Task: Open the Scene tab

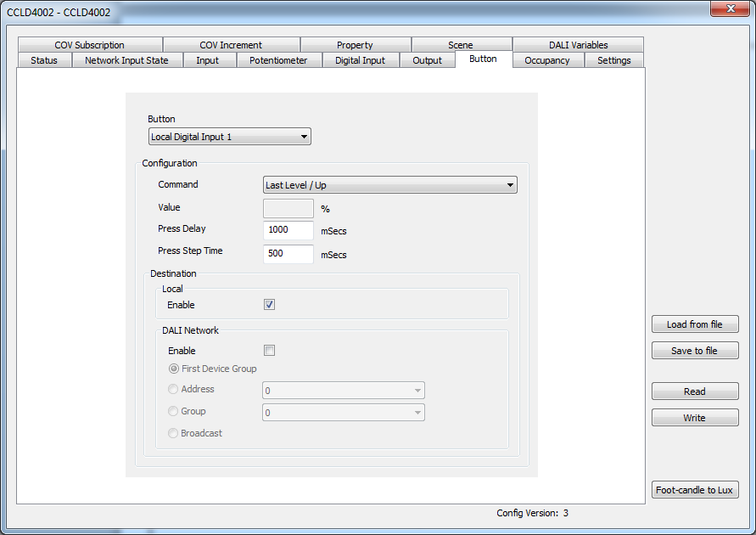Action: point(461,45)
